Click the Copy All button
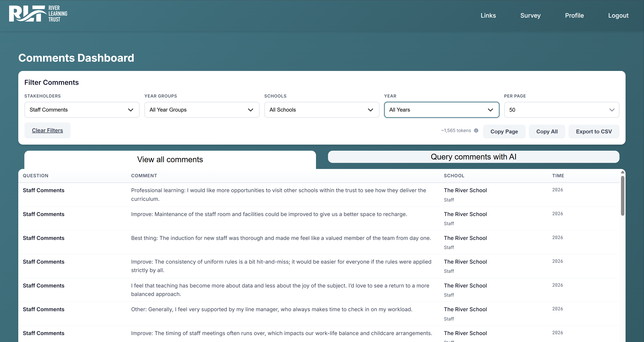The height and width of the screenshot is (342, 644). [x=547, y=132]
